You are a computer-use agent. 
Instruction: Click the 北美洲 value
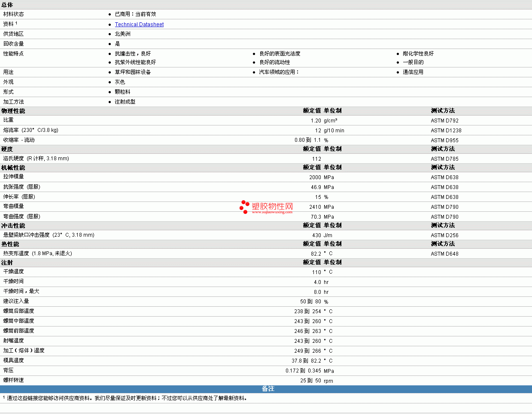pos(122,34)
